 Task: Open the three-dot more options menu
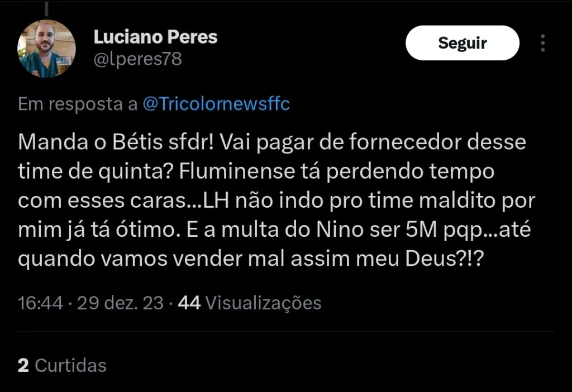tap(543, 43)
